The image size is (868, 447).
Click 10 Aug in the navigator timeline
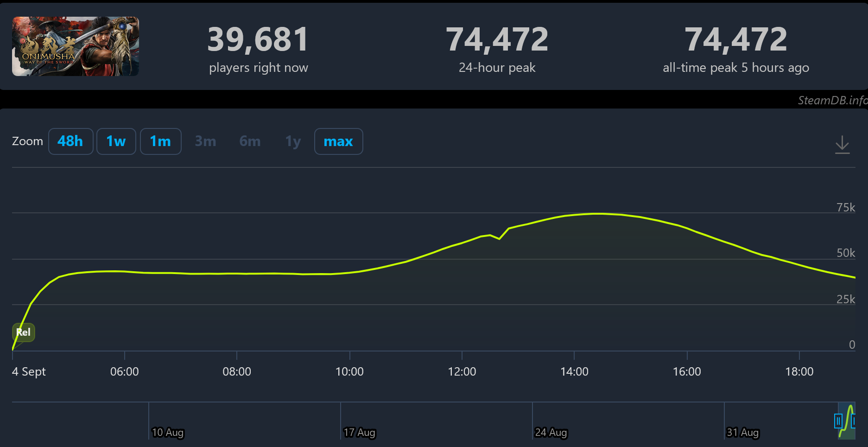[x=168, y=432]
